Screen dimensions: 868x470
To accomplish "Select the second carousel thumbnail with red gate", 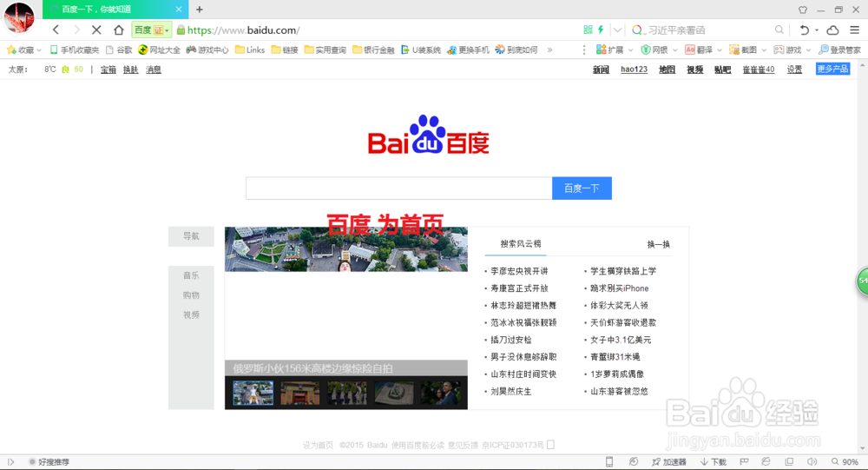I will (300, 393).
